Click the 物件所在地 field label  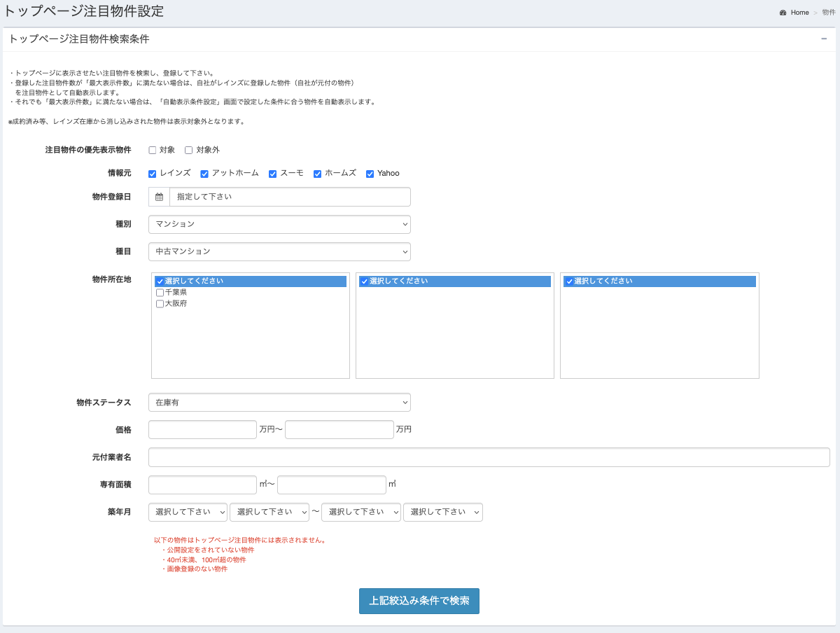[x=112, y=279]
